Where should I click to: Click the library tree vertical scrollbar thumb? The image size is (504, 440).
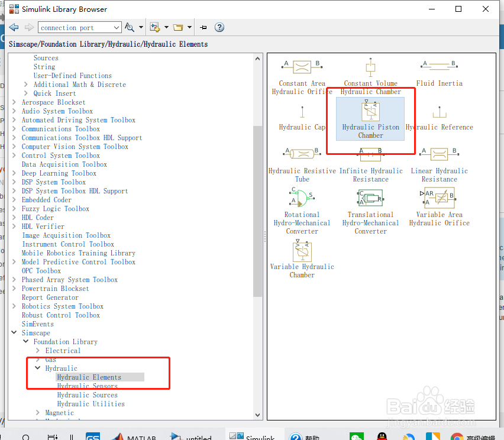click(257, 212)
